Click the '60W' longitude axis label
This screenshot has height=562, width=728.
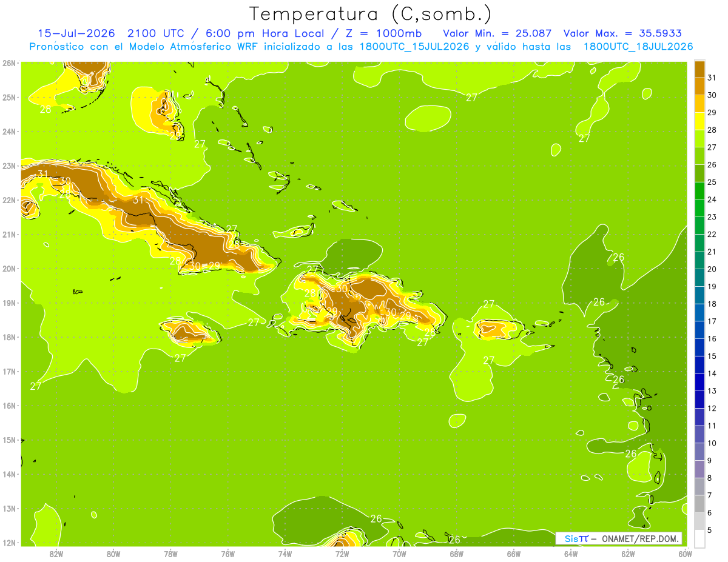pos(686,554)
